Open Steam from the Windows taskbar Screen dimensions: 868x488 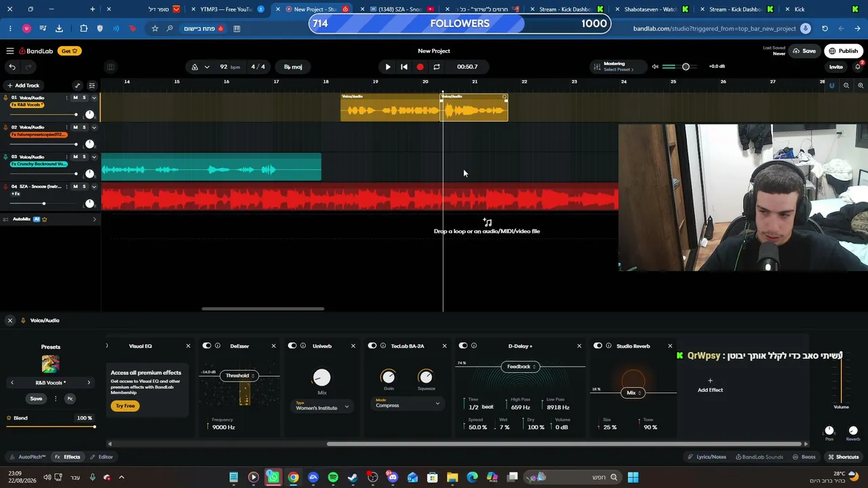click(x=353, y=477)
